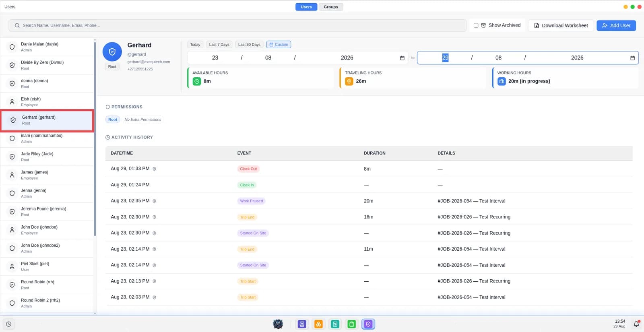This screenshot has height=332, width=644.
Task: Click the search magnifier icon
Action: coord(17,25)
